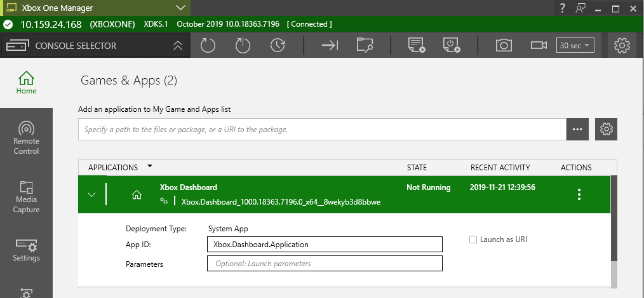Viewport: 644px width, 298px height.
Task: Open the Remote Control sidebar tab
Action: coord(26,138)
